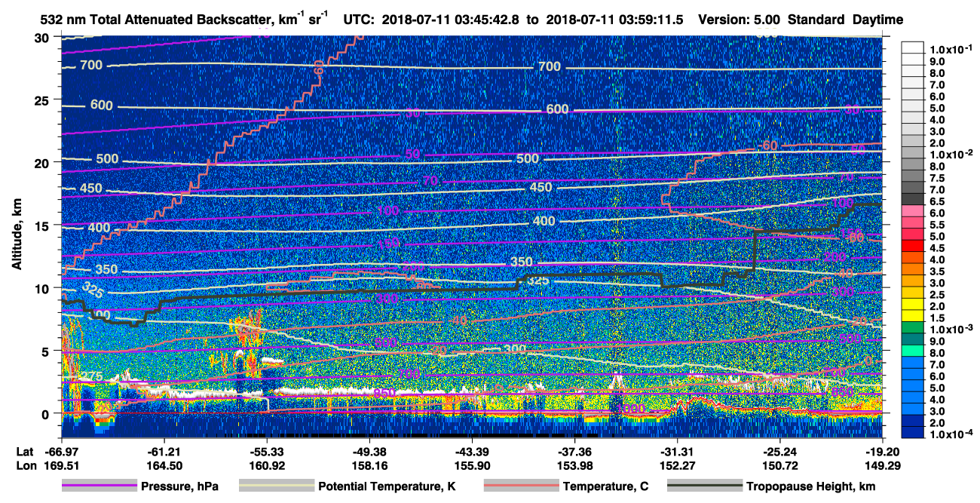
Task: Select the 'Potential Temperature, K' legend label
Action: tap(387, 486)
